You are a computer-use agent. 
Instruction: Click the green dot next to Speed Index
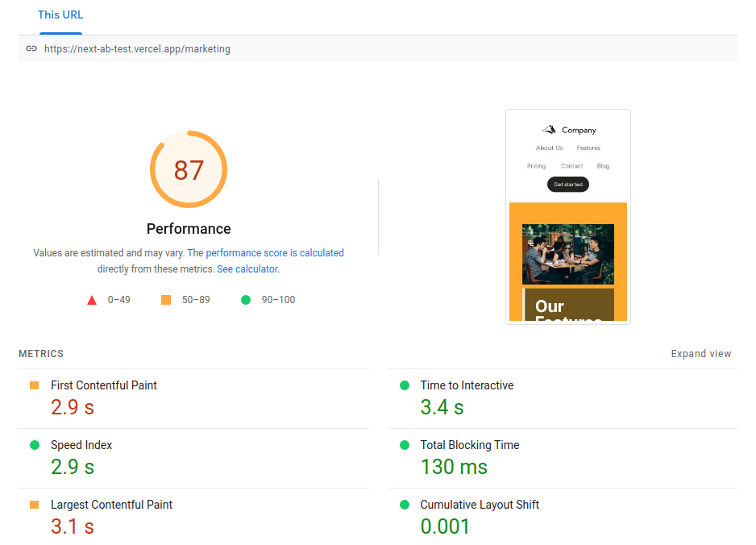(x=34, y=445)
